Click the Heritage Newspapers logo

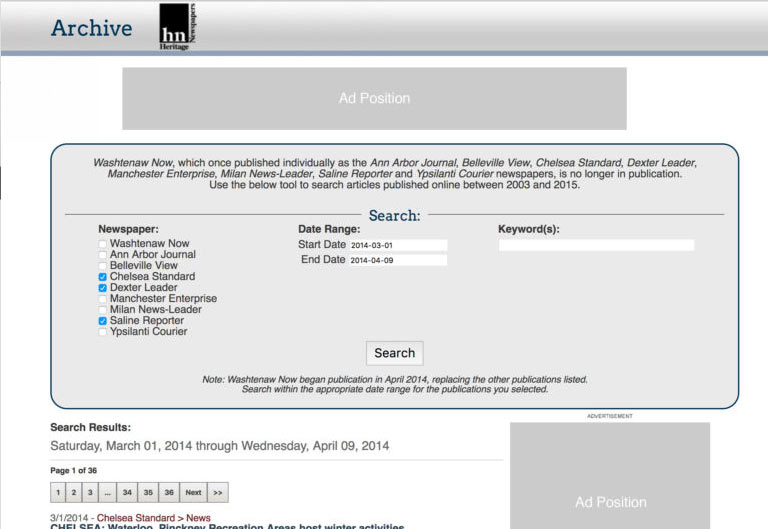coord(178,27)
